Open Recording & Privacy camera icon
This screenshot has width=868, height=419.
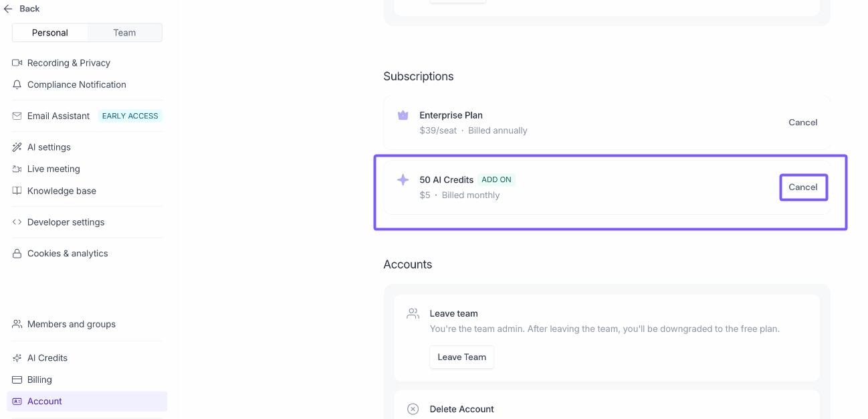coord(17,63)
